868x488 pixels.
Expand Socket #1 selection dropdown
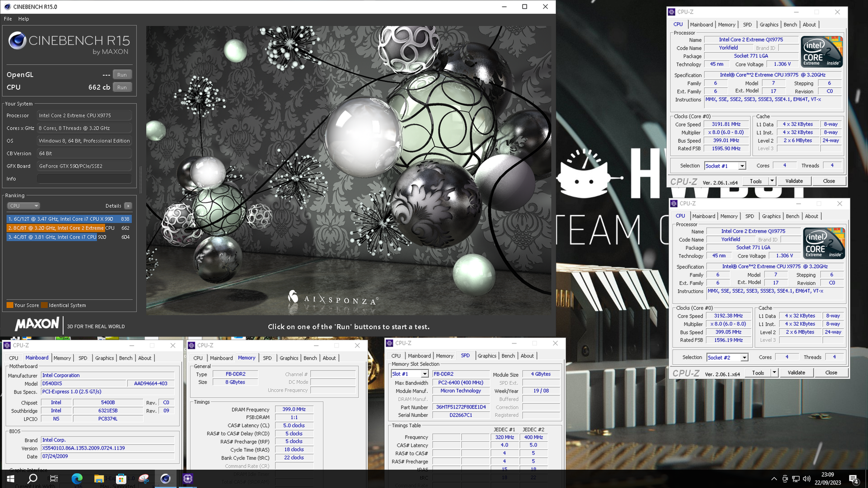tap(742, 166)
